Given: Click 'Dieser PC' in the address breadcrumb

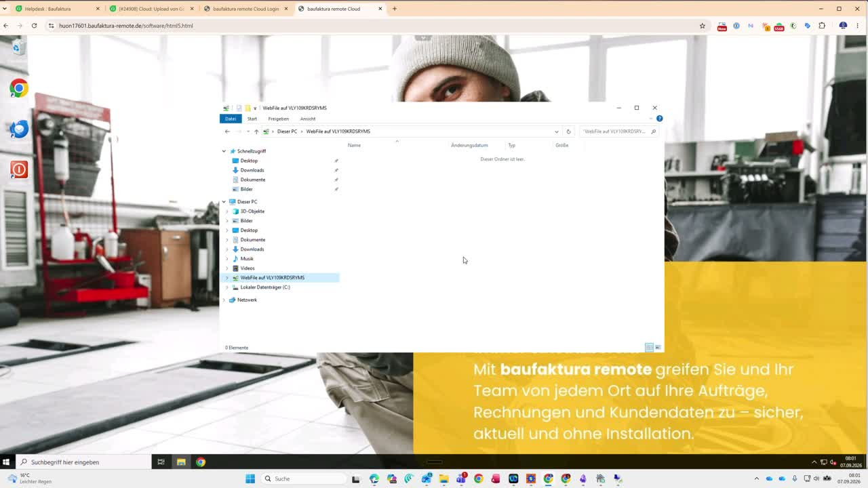Looking at the screenshot, I should [x=287, y=131].
